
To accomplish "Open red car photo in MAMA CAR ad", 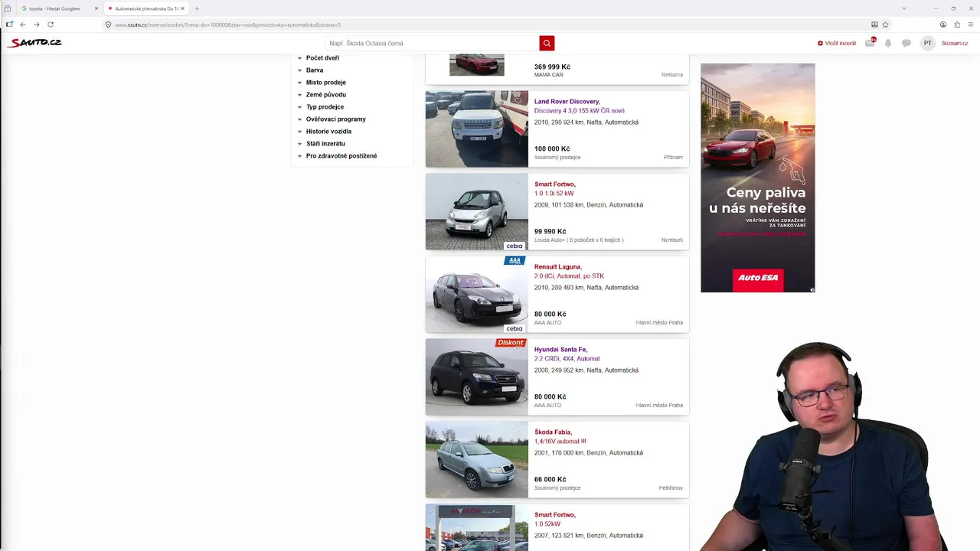I will [x=476, y=64].
